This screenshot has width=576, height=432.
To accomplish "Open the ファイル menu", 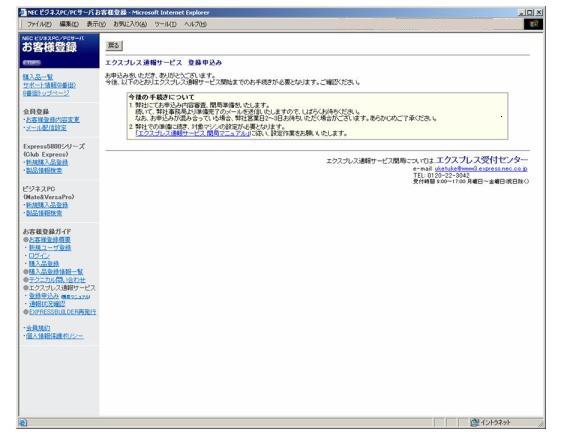I will 39,24.
